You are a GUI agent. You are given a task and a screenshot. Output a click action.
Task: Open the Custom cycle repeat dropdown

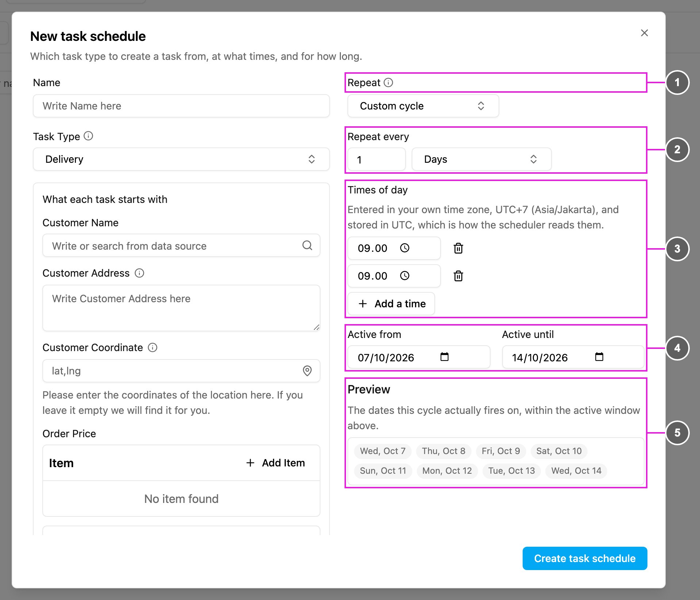[x=423, y=106]
